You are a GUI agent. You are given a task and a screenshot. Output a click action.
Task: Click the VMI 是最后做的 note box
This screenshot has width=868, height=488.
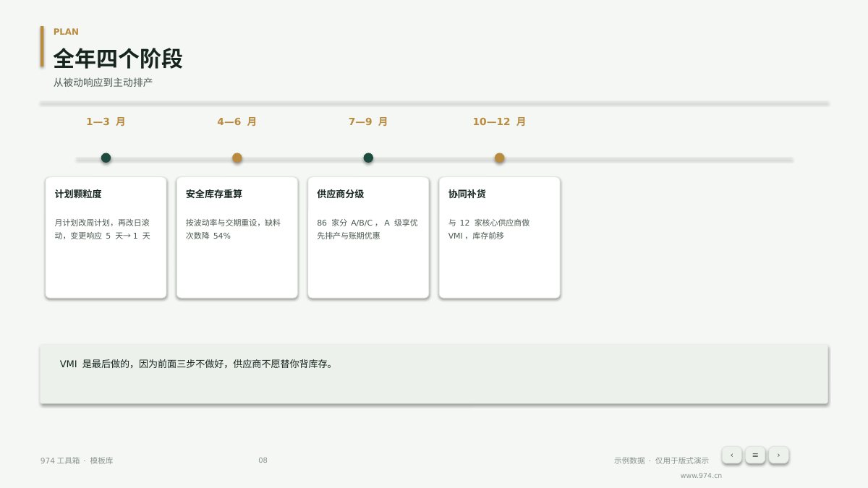[434, 374]
